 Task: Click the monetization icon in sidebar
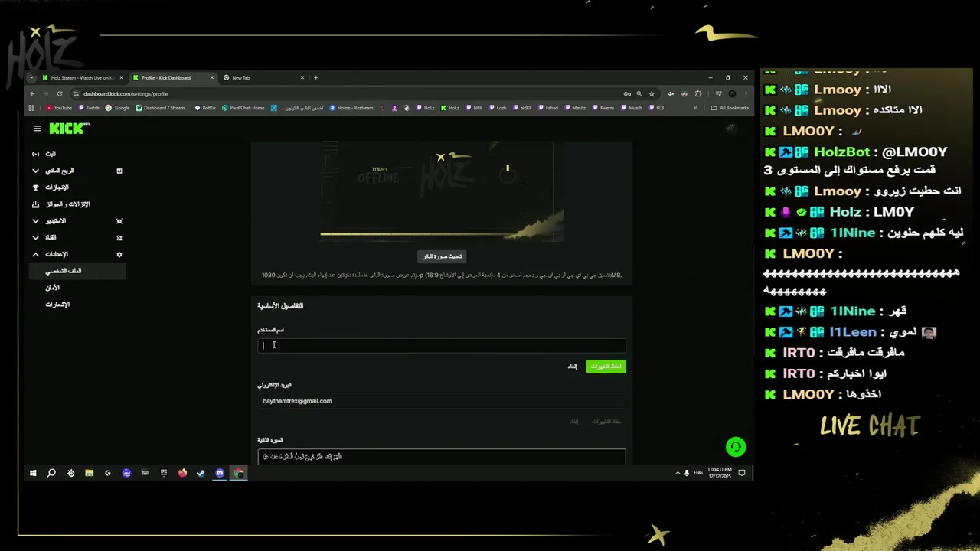(x=119, y=171)
